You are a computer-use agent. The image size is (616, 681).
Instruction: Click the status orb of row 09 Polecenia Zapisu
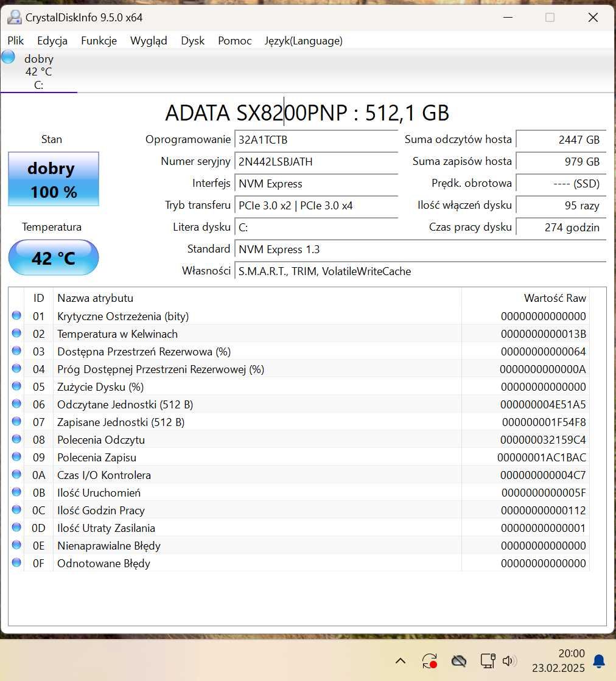(x=16, y=456)
